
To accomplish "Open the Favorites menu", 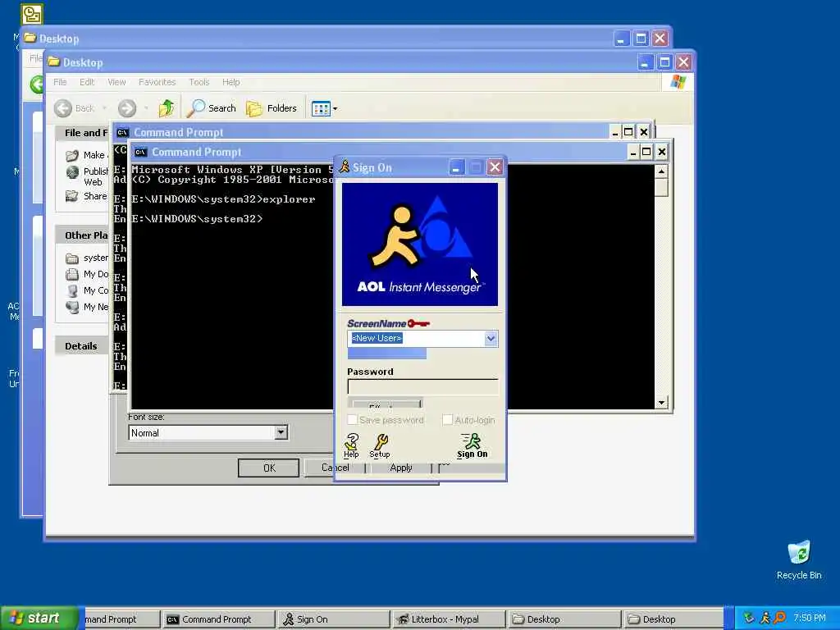I will pos(157,82).
